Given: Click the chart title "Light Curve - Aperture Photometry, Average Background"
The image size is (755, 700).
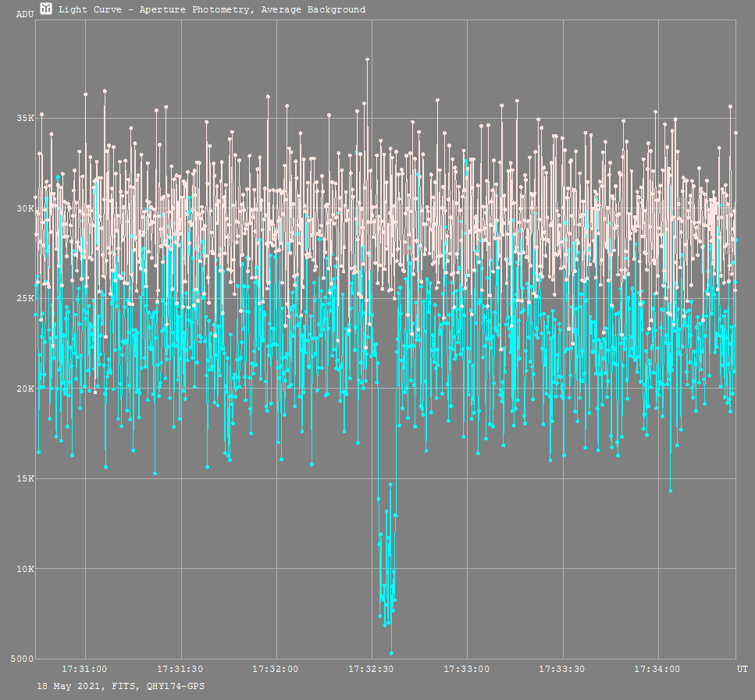Looking at the screenshot, I should click(212, 9).
